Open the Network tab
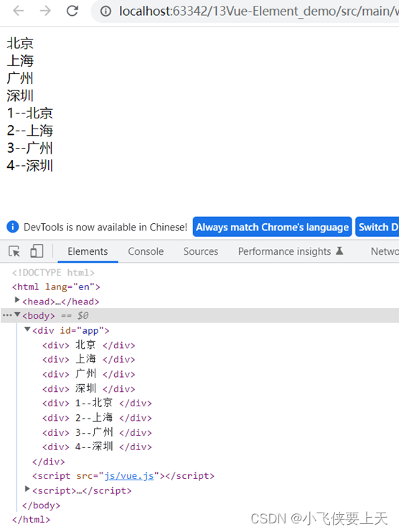The image size is (399, 532). pyautogui.click(x=385, y=251)
